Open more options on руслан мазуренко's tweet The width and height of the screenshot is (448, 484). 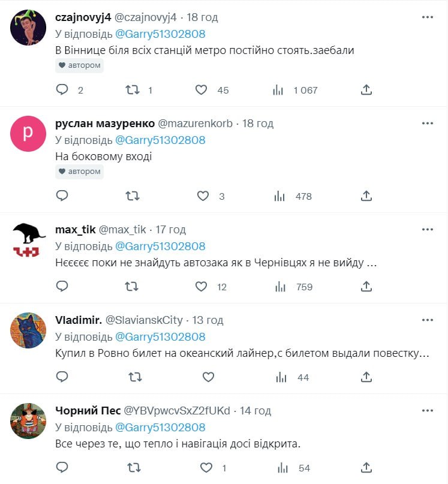(427, 124)
